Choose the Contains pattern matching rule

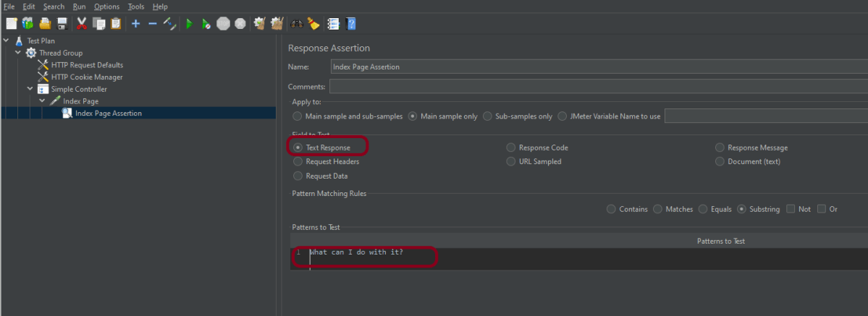612,209
